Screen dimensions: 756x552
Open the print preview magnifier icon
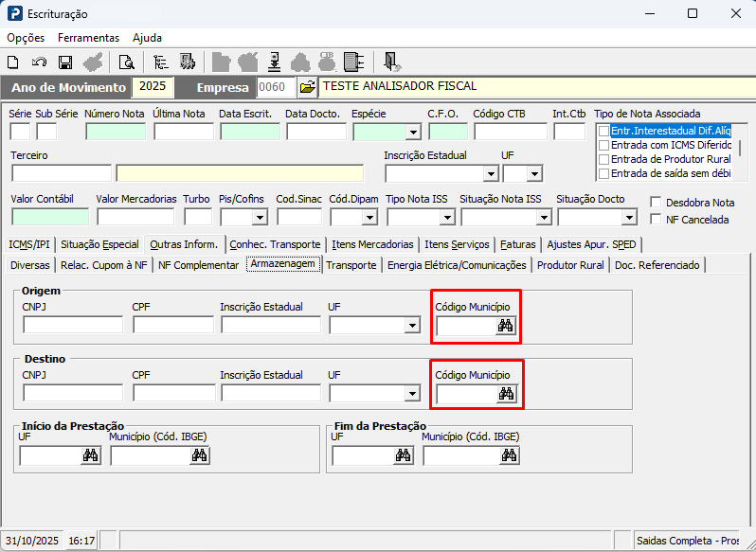click(126, 62)
